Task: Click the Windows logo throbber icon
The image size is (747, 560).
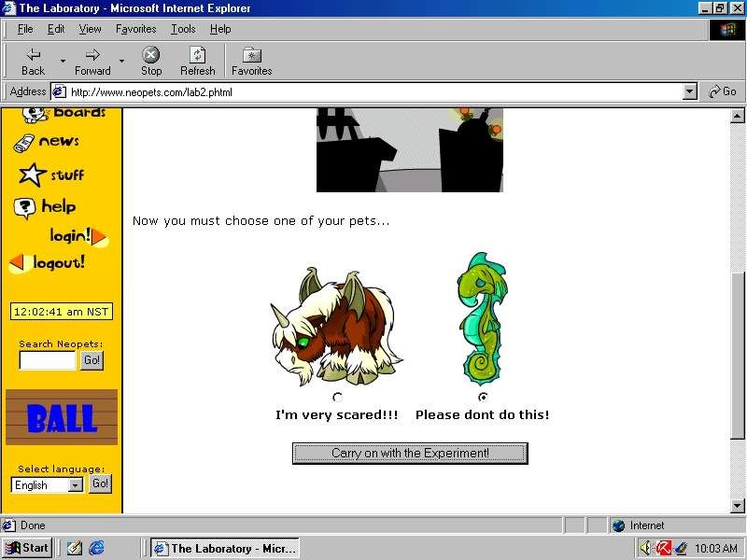Action: coord(727,30)
